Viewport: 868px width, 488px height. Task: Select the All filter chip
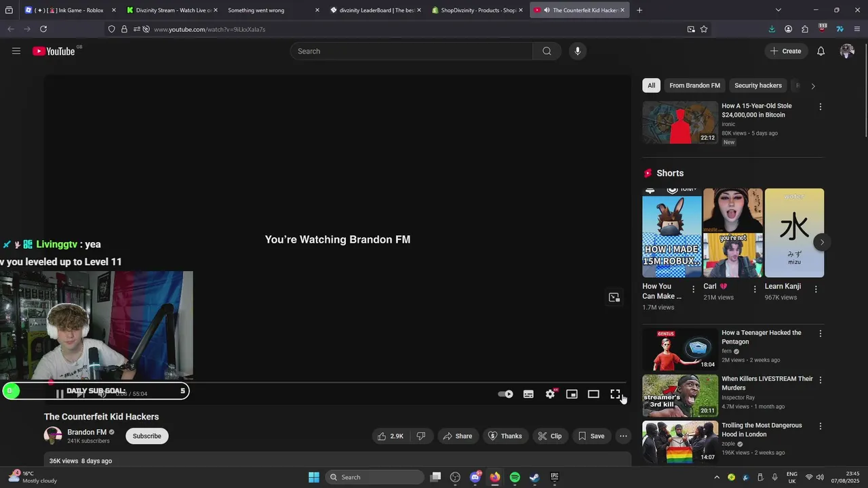coord(651,85)
